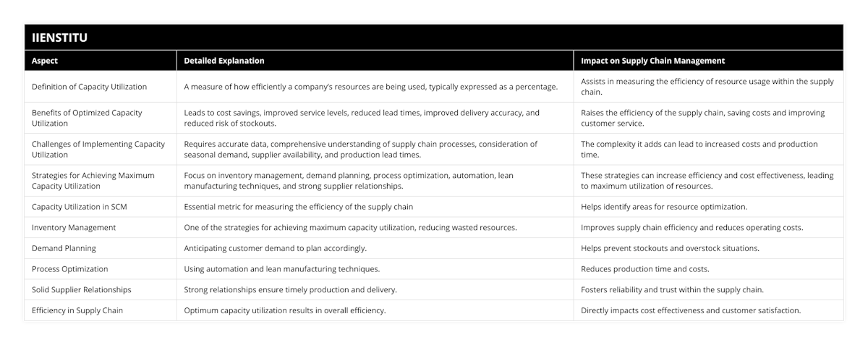The image size is (868, 345).
Task: Select the Capacity Utilization in SCM cell
Action: coord(80,206)
